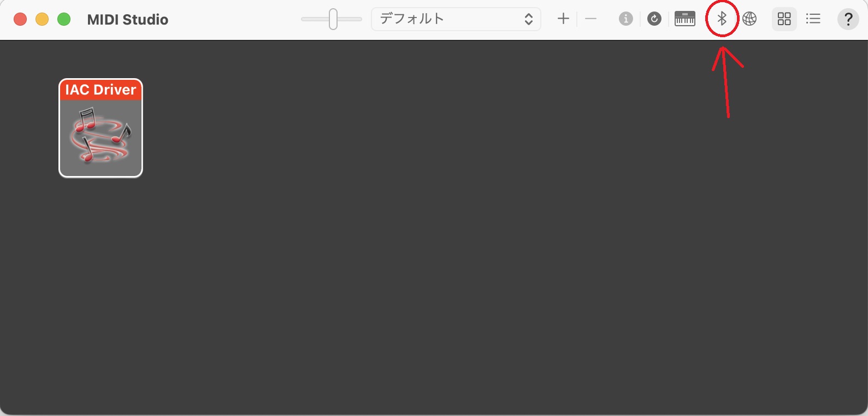The height and width of the screenshot is (416, 868).
Task: Add a new device with the plus icon
Action: click(x=563, y=19)
